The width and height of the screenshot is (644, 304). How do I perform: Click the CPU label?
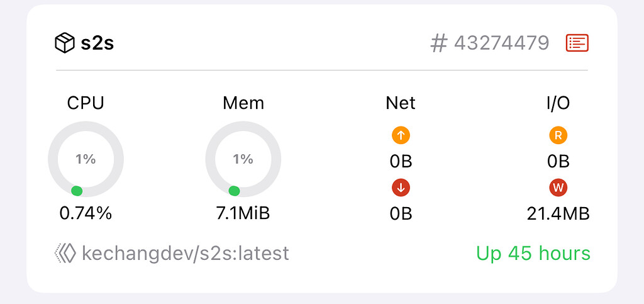86,103
